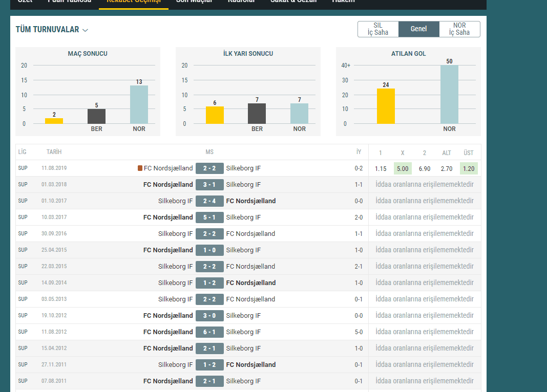Image resolution: width=547 pixels, height=392 pixels.
Task: Switch filter to SIL İç Saha
Action: 378,29
